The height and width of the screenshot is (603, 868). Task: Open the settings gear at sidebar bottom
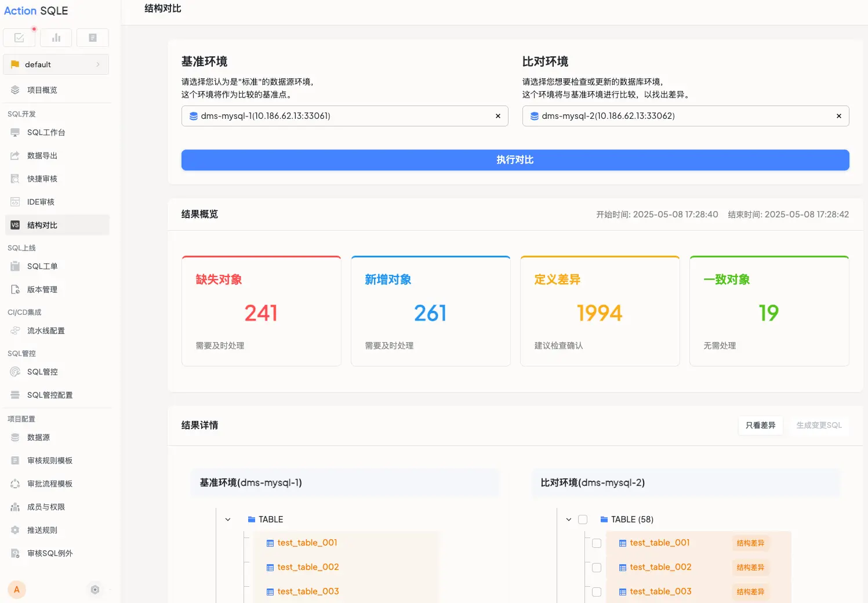(95, 590)
